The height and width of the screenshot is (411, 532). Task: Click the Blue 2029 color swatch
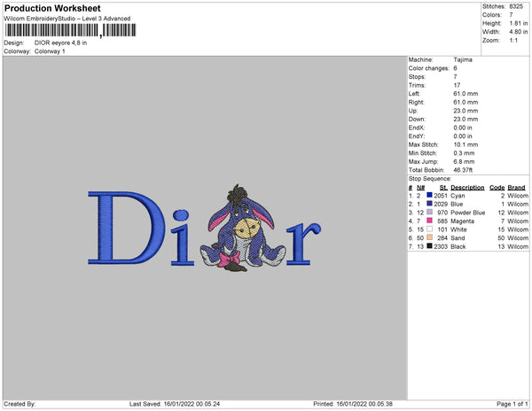coord(429,204)
